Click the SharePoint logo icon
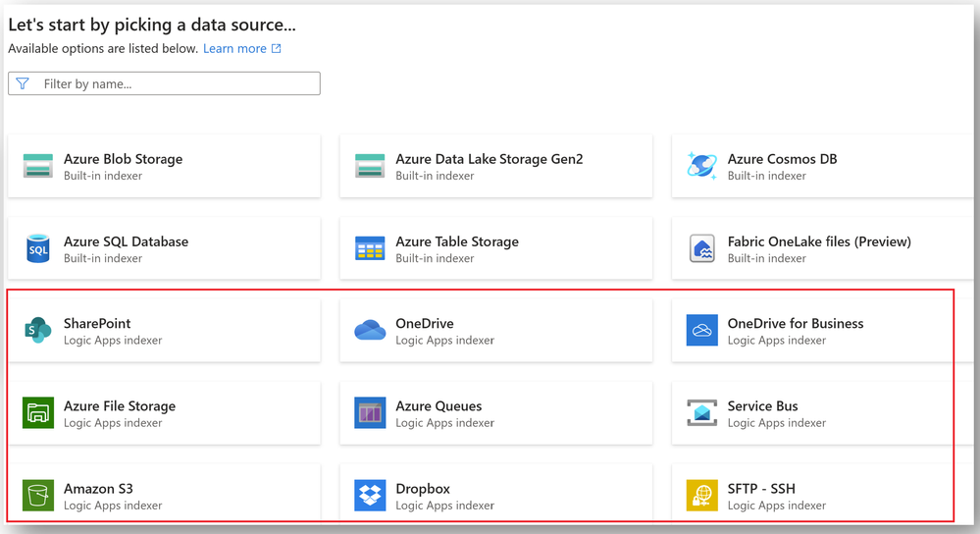Viewport: 980px width, 534px height. click(x=38, y=330)
